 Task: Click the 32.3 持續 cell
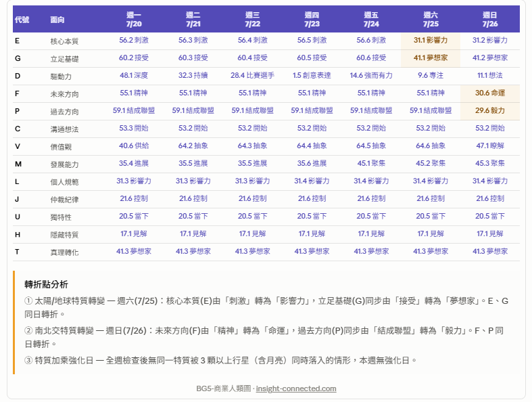(193, 75)
